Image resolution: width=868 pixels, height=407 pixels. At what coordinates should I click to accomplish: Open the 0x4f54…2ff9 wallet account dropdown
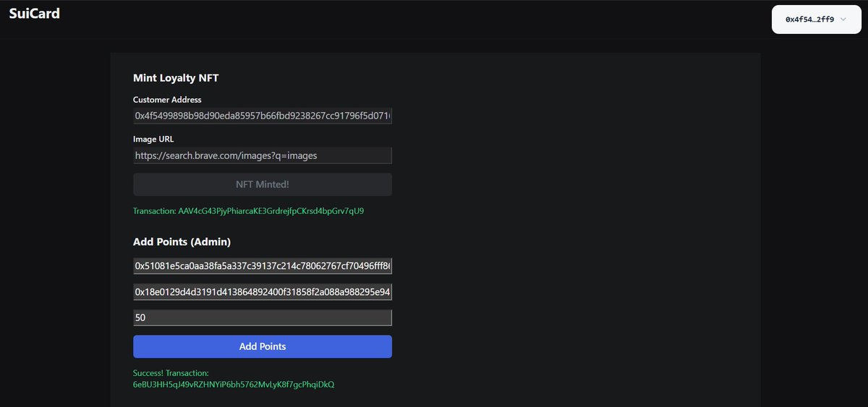click(816, 20)
